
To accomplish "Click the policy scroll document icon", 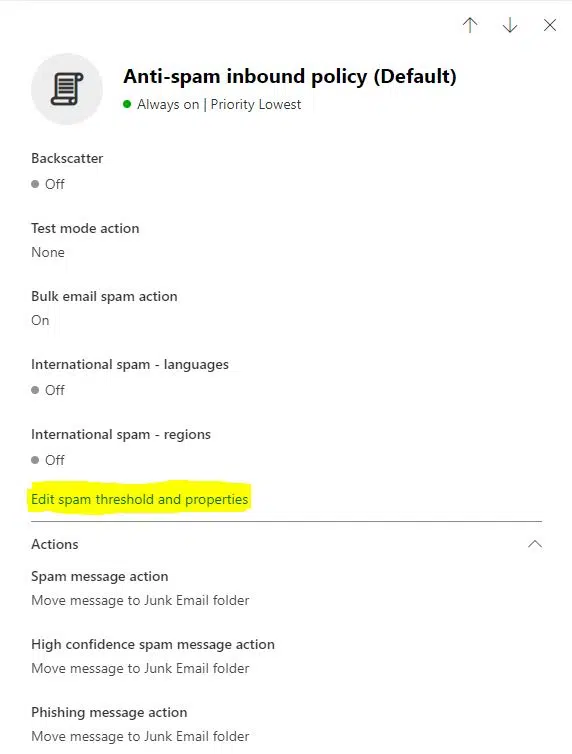I will point(67,89).
